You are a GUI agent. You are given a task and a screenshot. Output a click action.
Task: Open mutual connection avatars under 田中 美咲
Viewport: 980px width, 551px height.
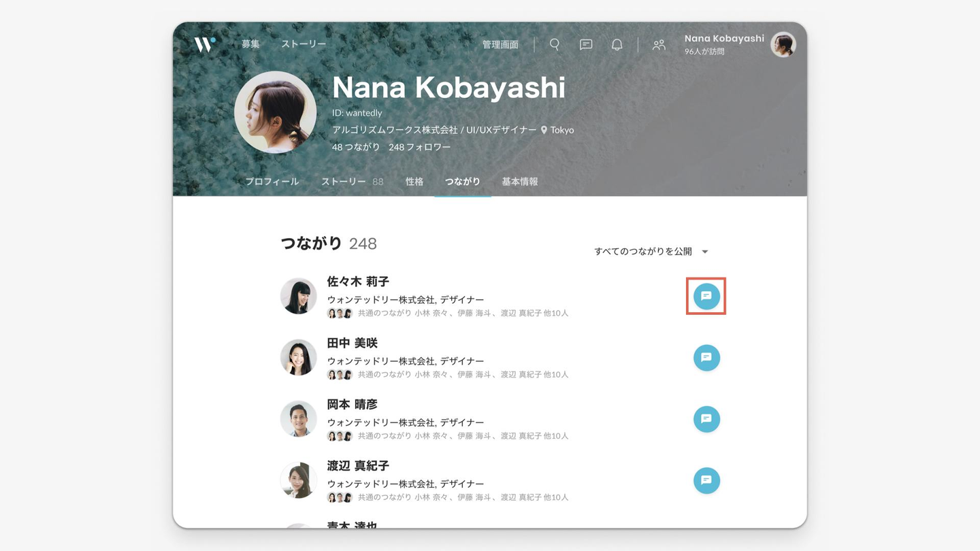pyautogui.click(x=340, y=375)
